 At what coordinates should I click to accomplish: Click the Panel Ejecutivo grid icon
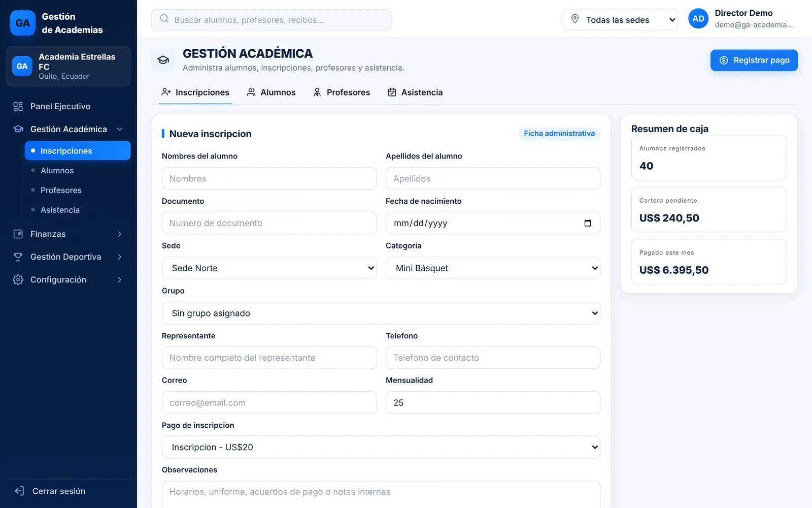click(x=18, y=106)
